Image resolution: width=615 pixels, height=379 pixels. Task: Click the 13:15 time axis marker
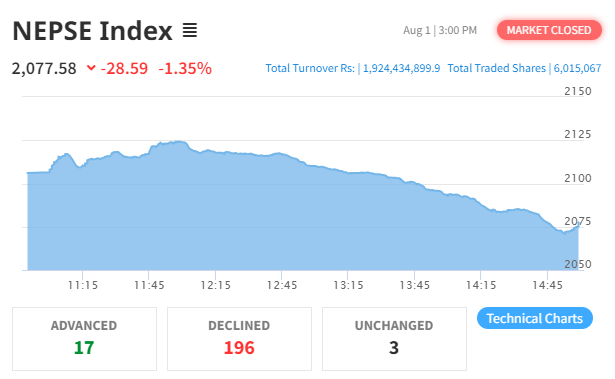pyautogui.click(x=348, y=285)
